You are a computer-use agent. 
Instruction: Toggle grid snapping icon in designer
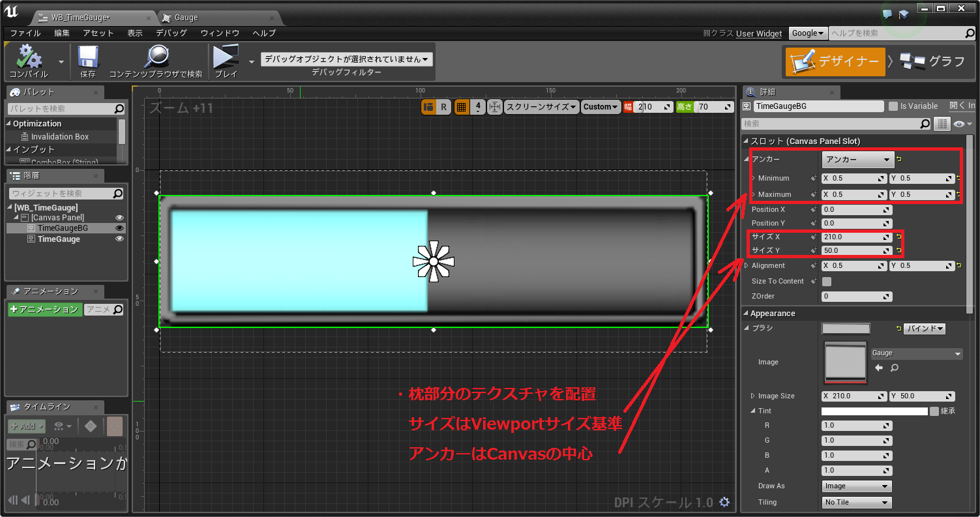point(461,107)
